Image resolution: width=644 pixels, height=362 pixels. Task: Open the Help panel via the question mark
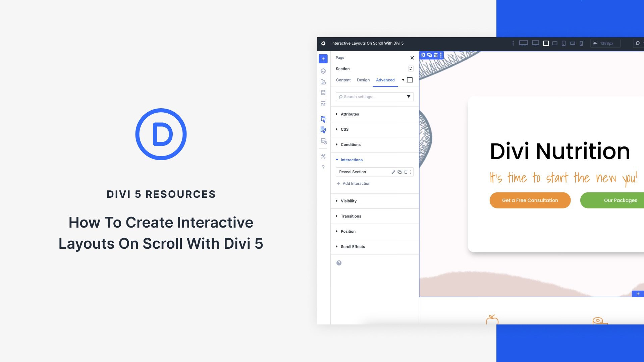coord(323,167)
